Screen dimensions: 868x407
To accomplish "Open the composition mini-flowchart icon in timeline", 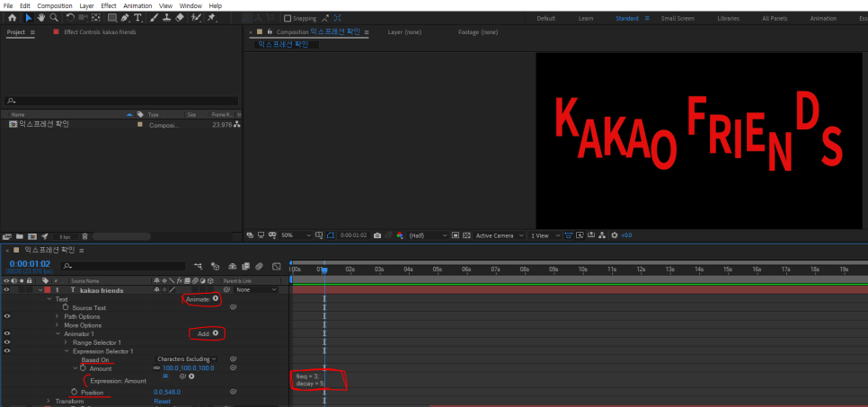I will (x=199, y=266).
